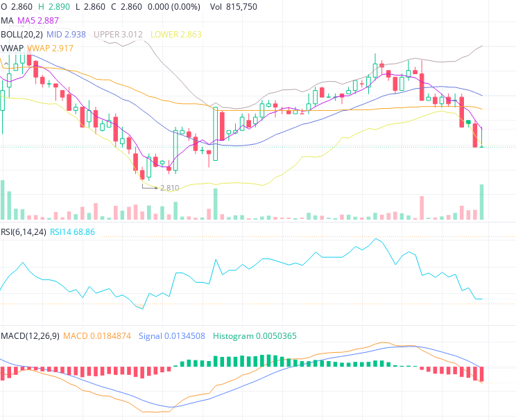Image resolution: width=516 pixels, height=420 pixels.
Task: Click the MA5 2.887 legend value
Action: point(38,21)
